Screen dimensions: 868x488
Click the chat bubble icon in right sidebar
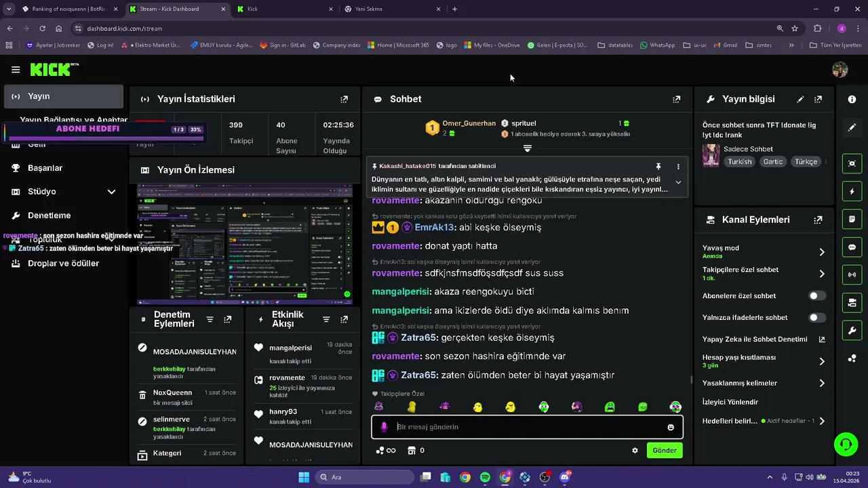[852, 247]
